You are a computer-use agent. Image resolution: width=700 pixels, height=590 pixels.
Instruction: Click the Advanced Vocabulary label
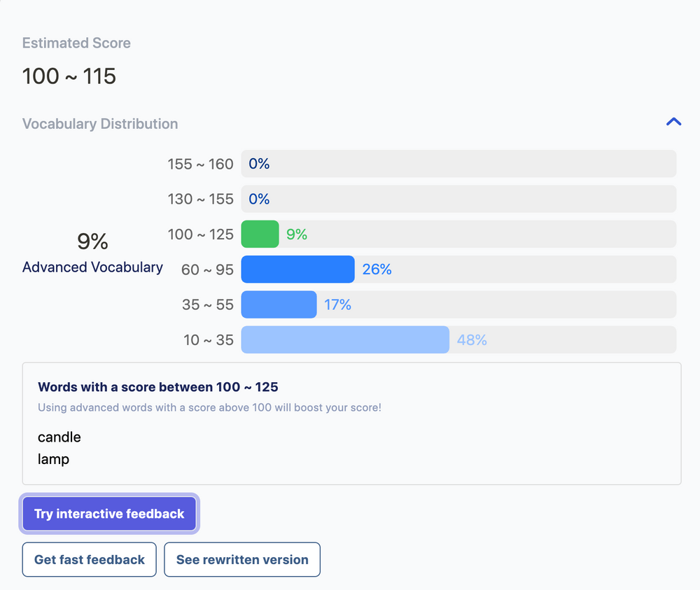[x=92, y=267]
